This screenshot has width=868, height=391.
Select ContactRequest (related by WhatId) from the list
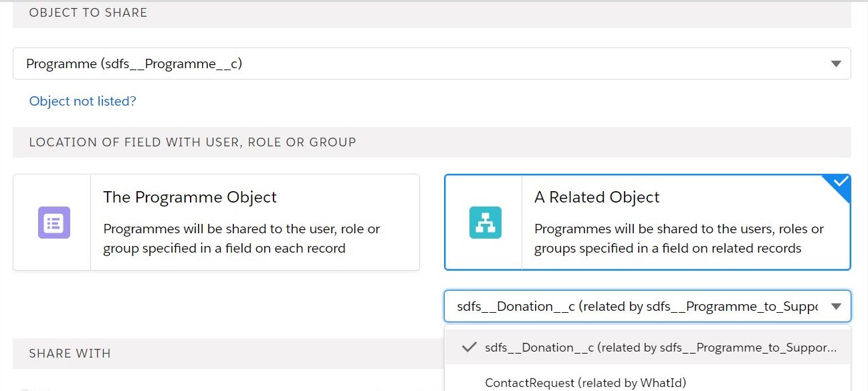click(585, 382)
